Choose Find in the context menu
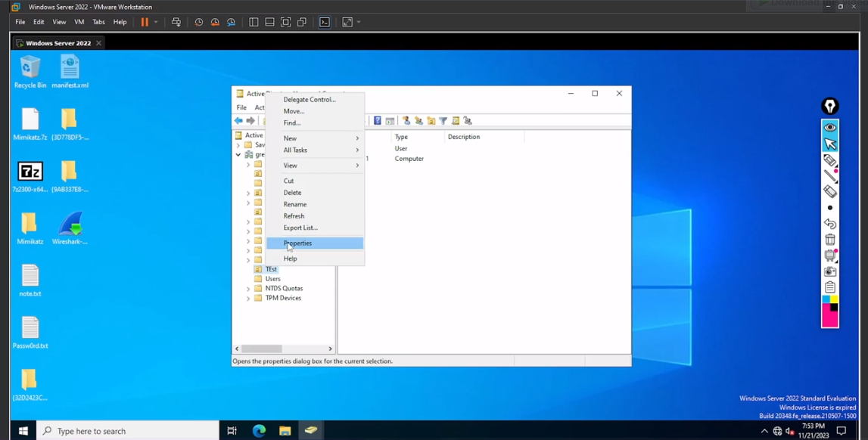 point(314,122)
